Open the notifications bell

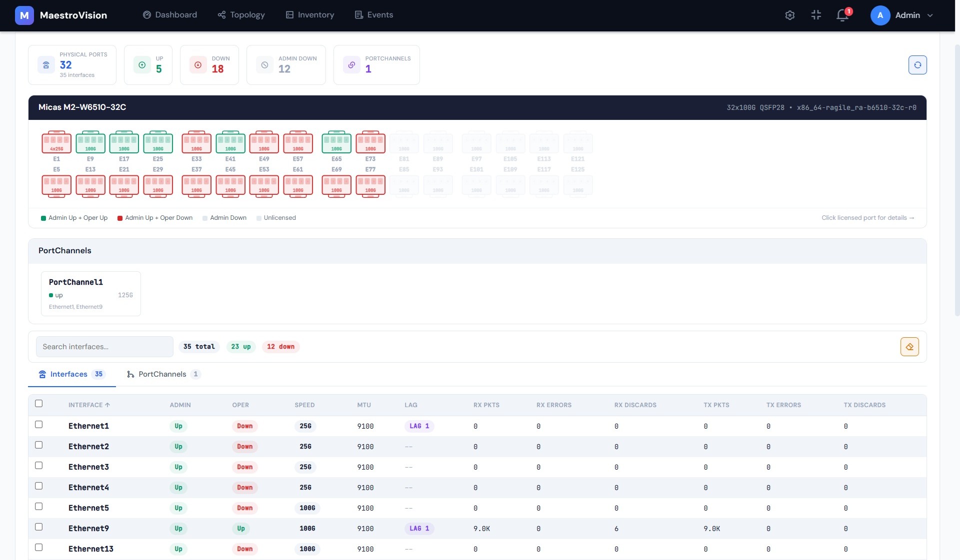coord(842,15)
